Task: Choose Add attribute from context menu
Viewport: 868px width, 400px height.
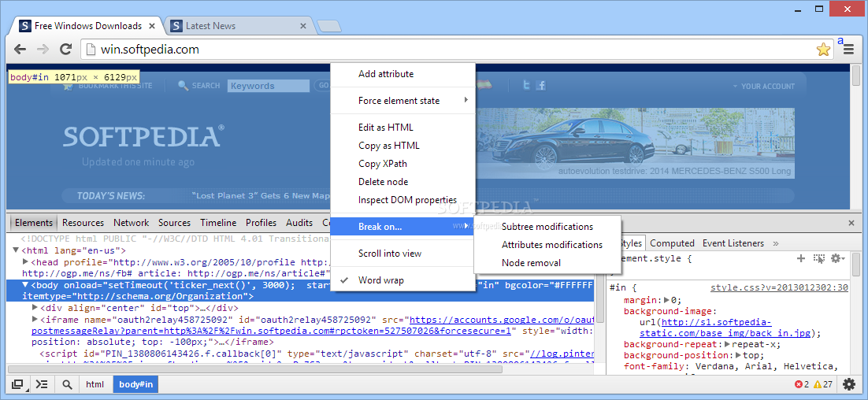Action: point(403,74)
